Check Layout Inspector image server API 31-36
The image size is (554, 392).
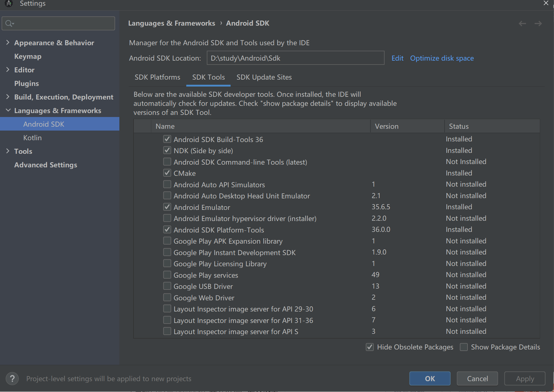[x=167, y=320]
